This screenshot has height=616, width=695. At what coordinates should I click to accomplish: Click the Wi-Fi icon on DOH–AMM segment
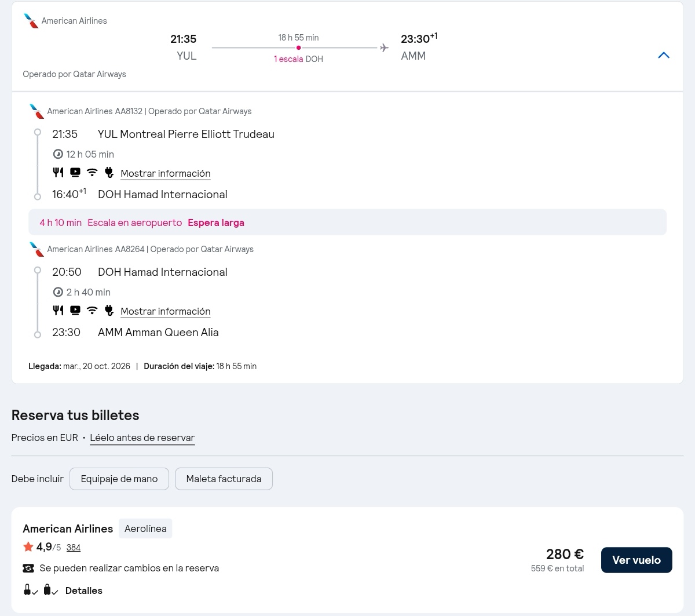92,310
